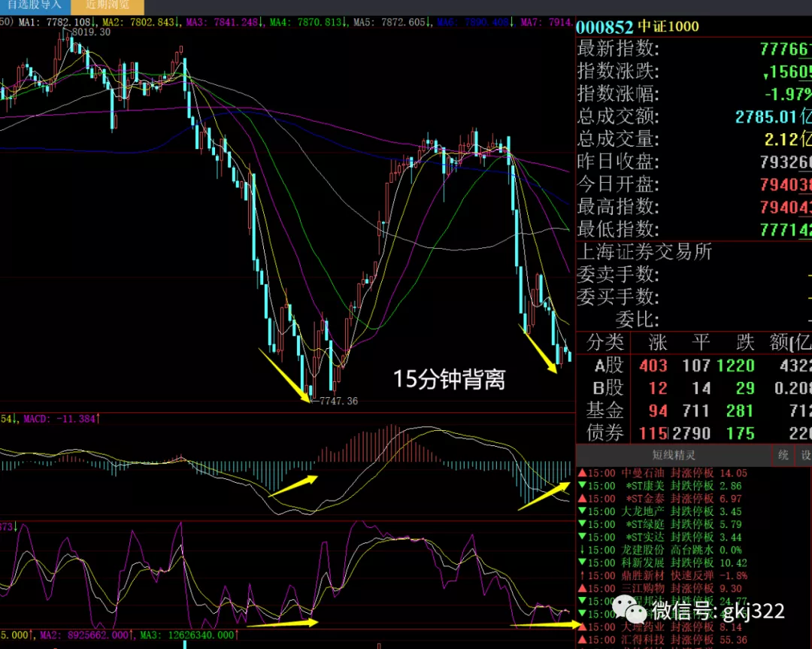Open the 自选股导入 tab
This screenshot has height=649, width=812.
(x=35, y=5)
